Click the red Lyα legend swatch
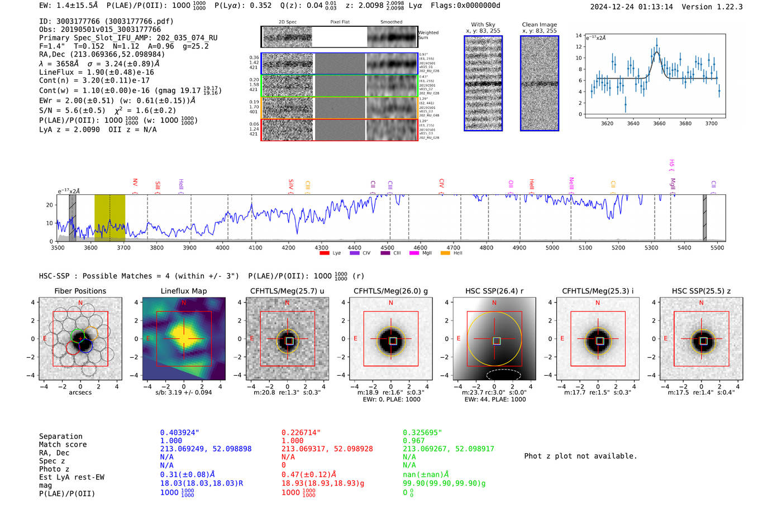This screenshot has width=782, height=532. coord(325,253)
